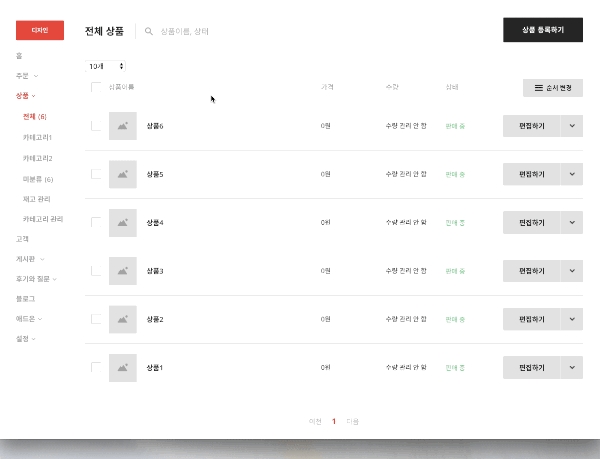Expand the 주문 sidebar menu
Screen dimensions: 600x459
[x=28, y=75]
